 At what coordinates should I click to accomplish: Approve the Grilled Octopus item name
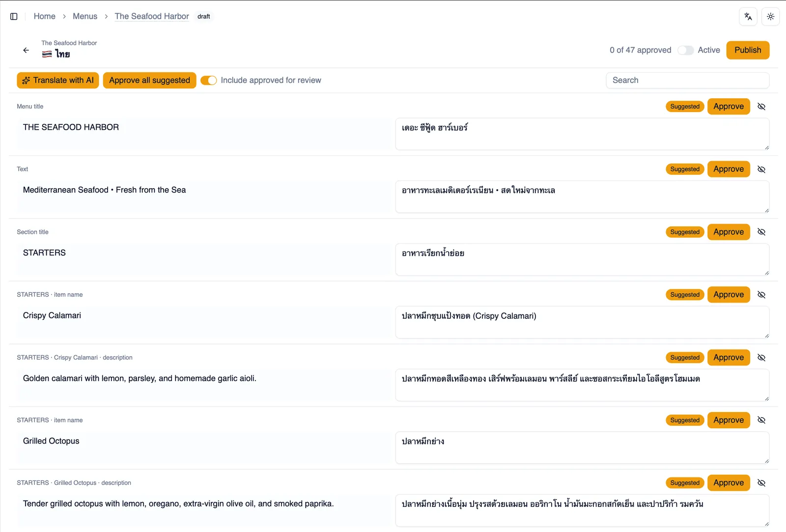[729, 420]
